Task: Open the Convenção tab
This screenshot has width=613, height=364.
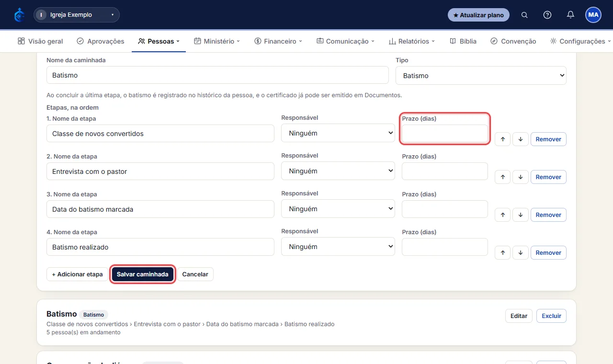Action: point(513,41)
